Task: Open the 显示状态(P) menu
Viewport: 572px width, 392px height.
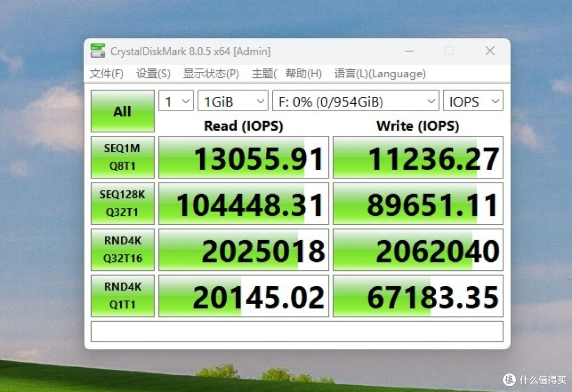Action: pyautogui.click(x=211, y=74)
